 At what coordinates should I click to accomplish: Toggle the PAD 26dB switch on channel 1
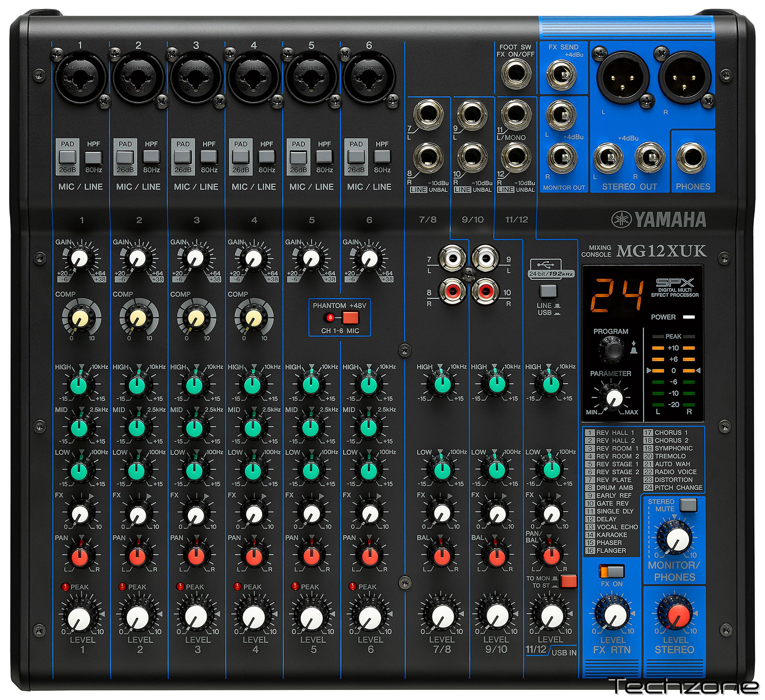67,157
